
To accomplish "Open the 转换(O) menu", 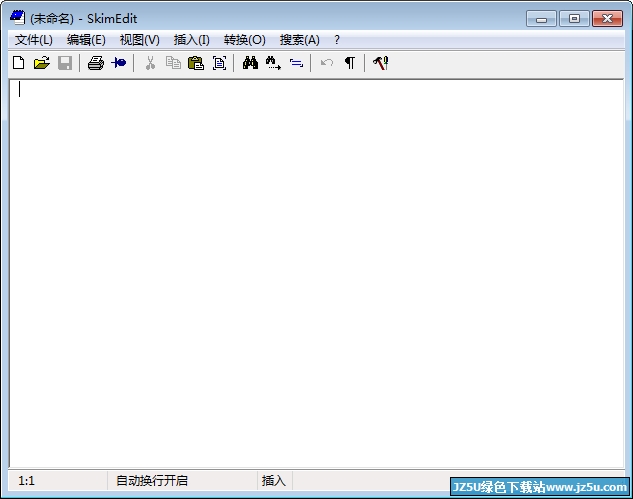I will click(x=245, y=40).
